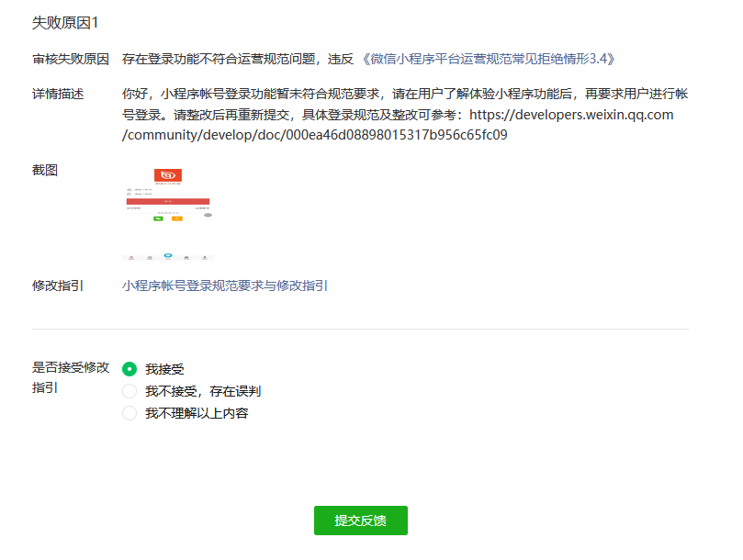Select the 我接受 radio button

[x=129, y=369]
